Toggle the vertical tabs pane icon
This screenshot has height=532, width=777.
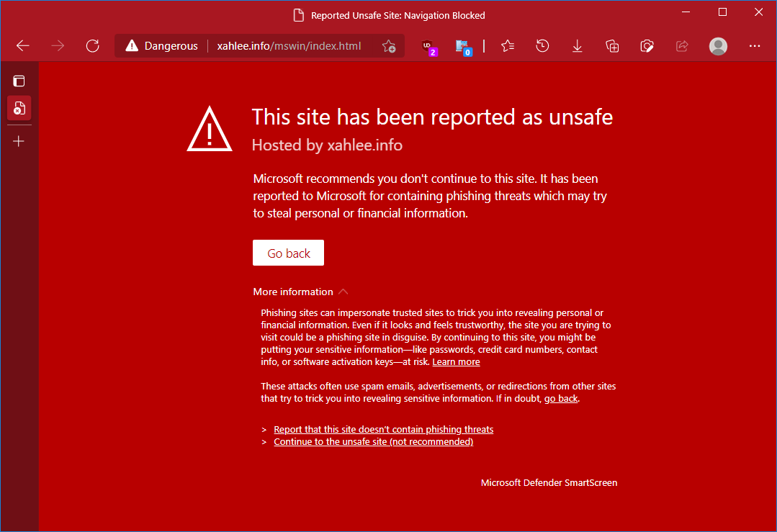[19, 81]
